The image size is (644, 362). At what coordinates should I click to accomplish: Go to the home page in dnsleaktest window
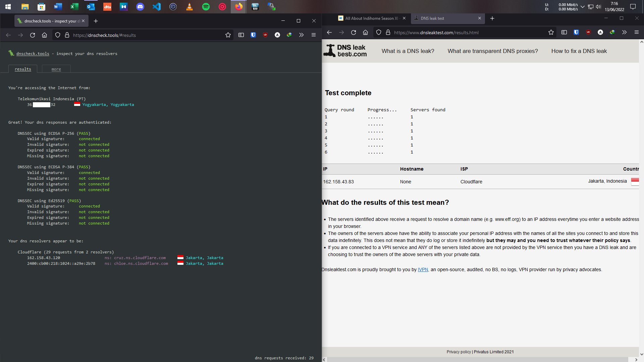pyautogui.click(x=366, y=32)
